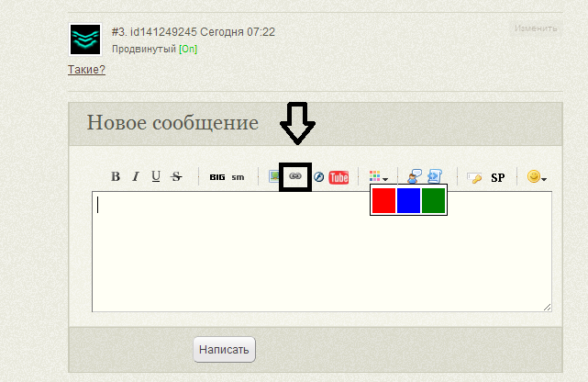Open the Такие? link in post #3
This screenshot has width=588, height=382.
coord(86,70)
